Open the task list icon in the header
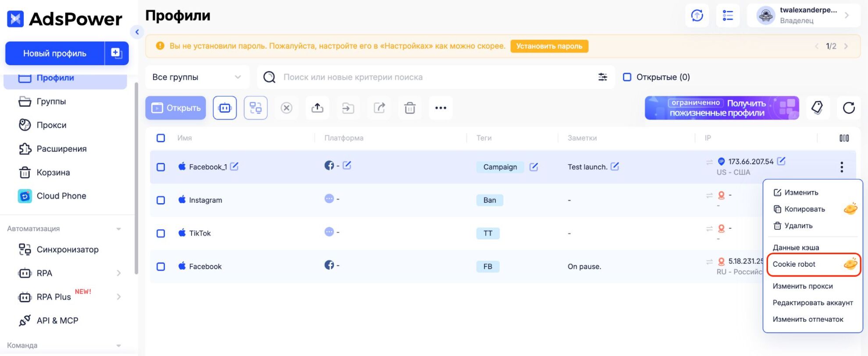868x356 pixels. (x=728, y=15)
